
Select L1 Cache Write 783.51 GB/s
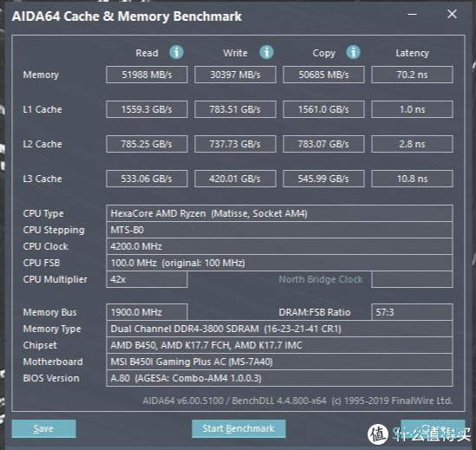(235, 109)
